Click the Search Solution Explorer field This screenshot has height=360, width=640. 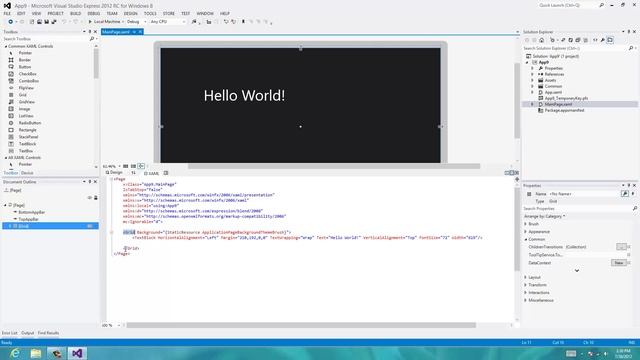click(x=576, y=48)
